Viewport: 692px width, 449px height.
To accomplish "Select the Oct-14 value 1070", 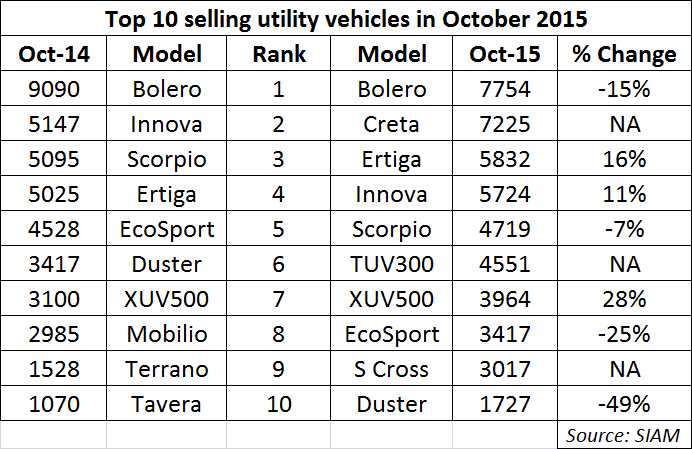I will click(x=54, y=404).
